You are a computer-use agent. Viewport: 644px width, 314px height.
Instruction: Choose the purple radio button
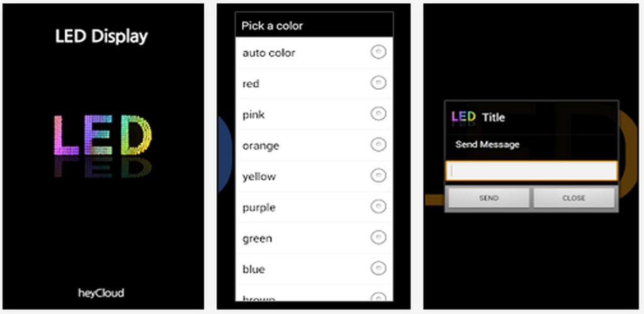pyautogui.click(x=378, y=207)
